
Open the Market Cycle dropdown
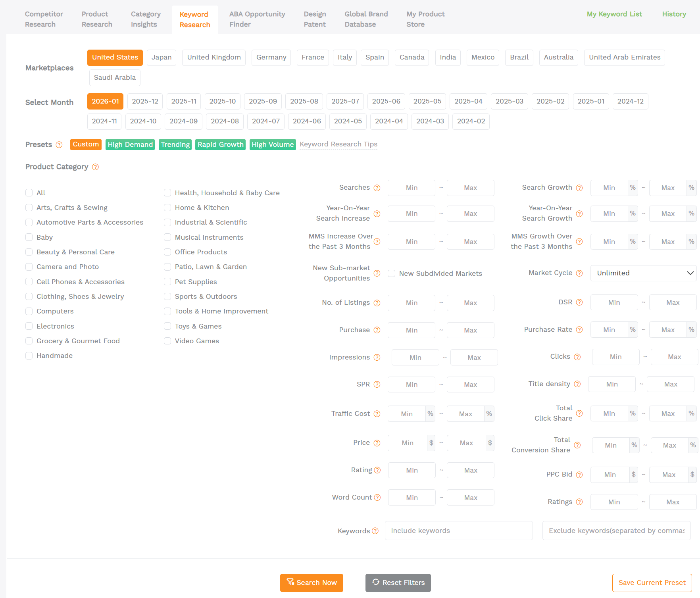click(x=643, y=273)
